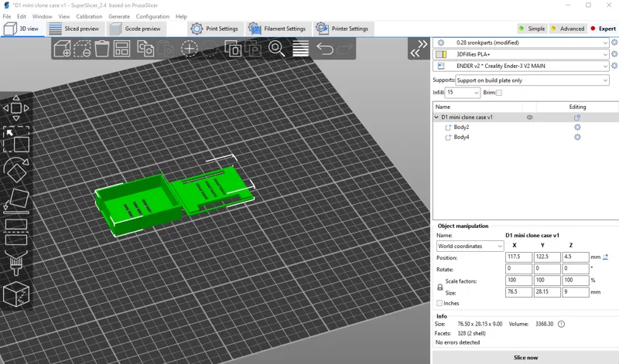Image resolution: width=619 pixels, height=364 pixels.
Task: Click Body4 editing gear icon
Action: click(x=577, y=137)
